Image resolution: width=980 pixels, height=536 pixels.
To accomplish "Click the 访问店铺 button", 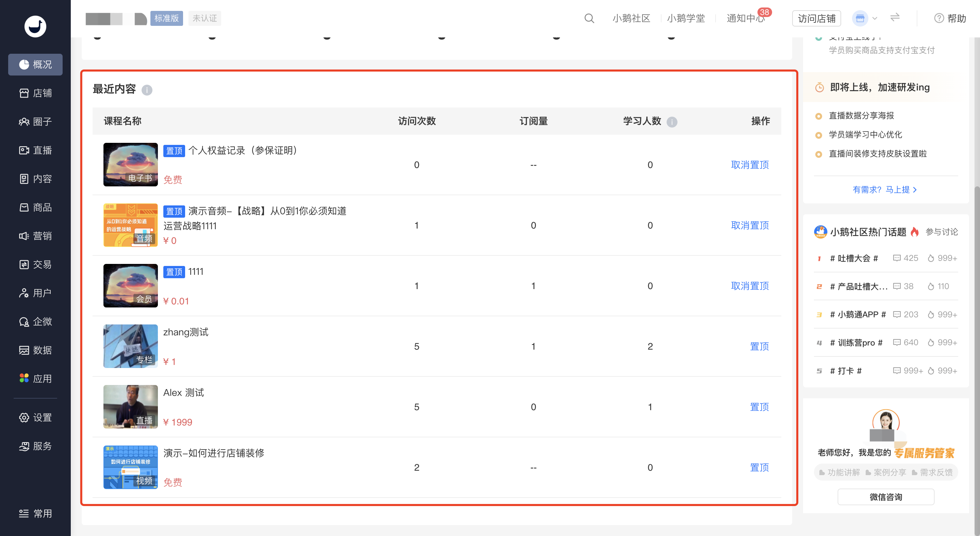I will pyautogui.click(x=816, y=18).
